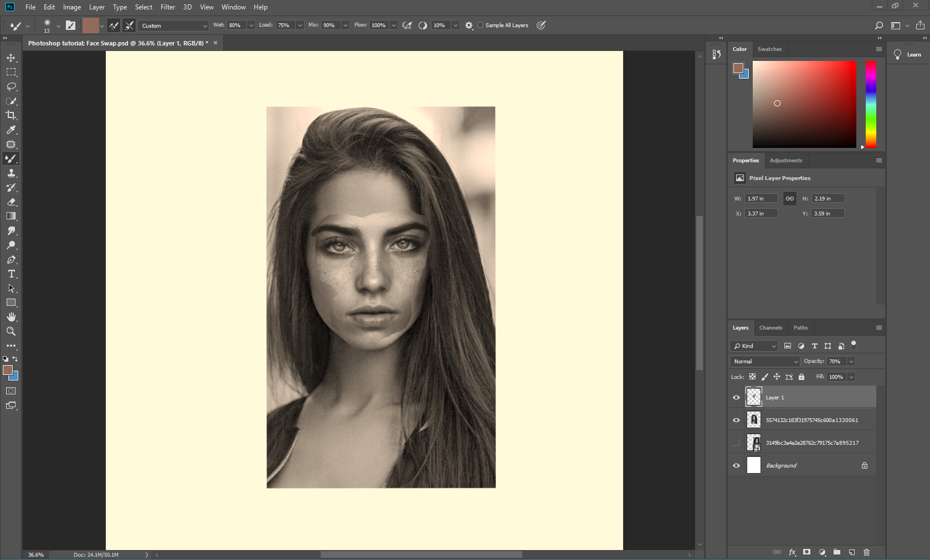Click the zoom percentage field in status bar

[36, 554]
